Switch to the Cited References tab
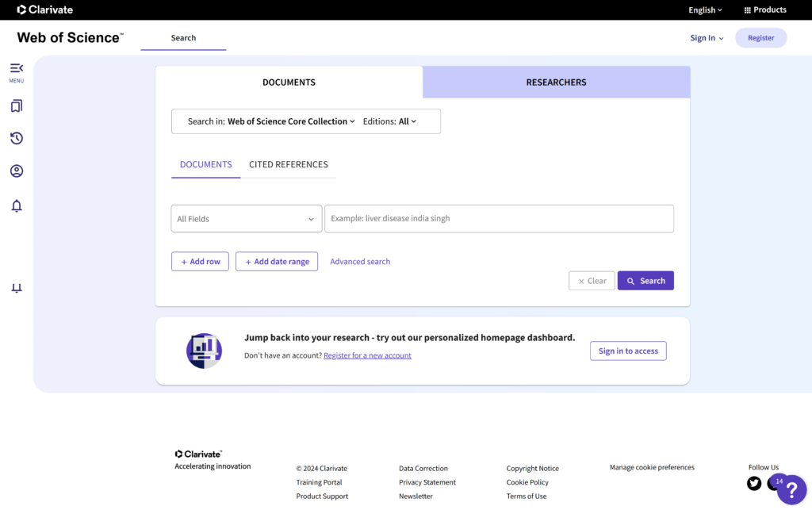812x510 pixels. pos(288,165)
